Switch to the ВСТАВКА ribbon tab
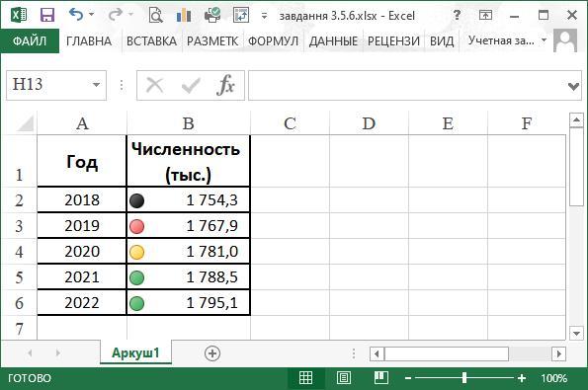The width and height of the screenshot is (588, 390). coord(151,40)
